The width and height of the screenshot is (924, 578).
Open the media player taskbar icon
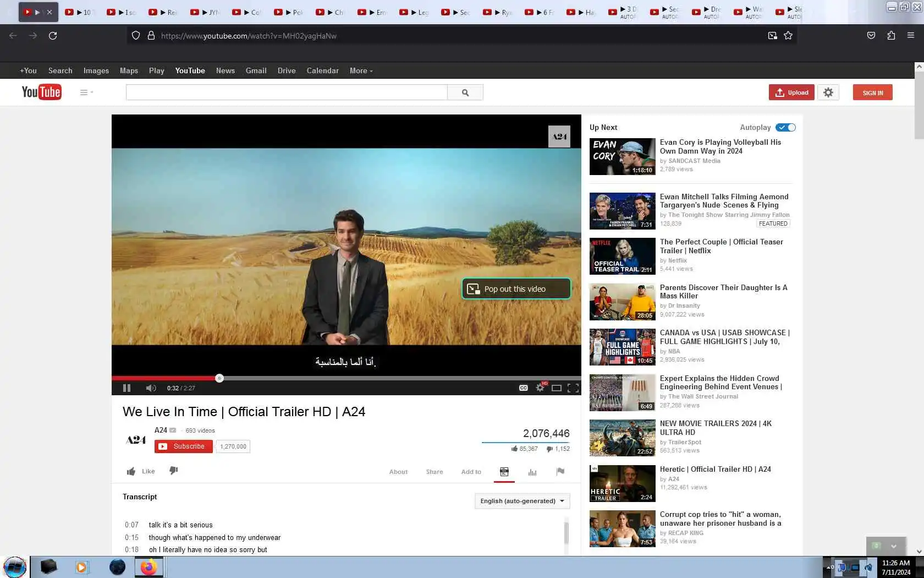pos(81,567)
